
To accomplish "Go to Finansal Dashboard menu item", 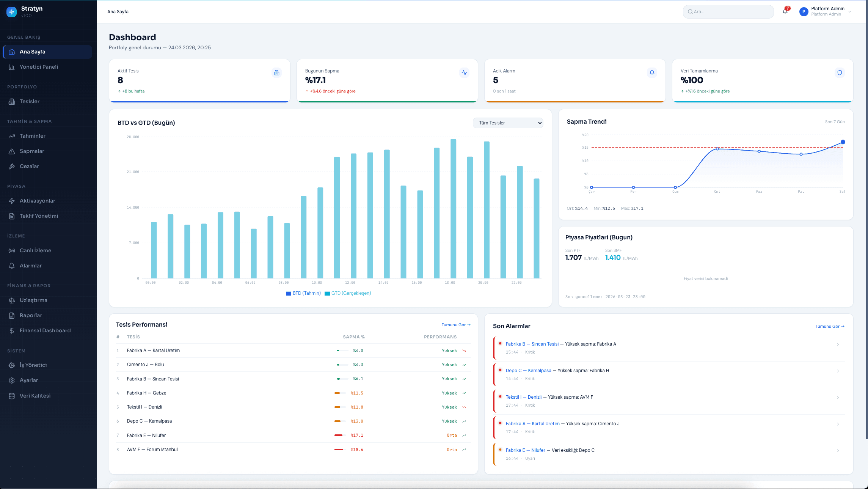I will coord(45,330).
